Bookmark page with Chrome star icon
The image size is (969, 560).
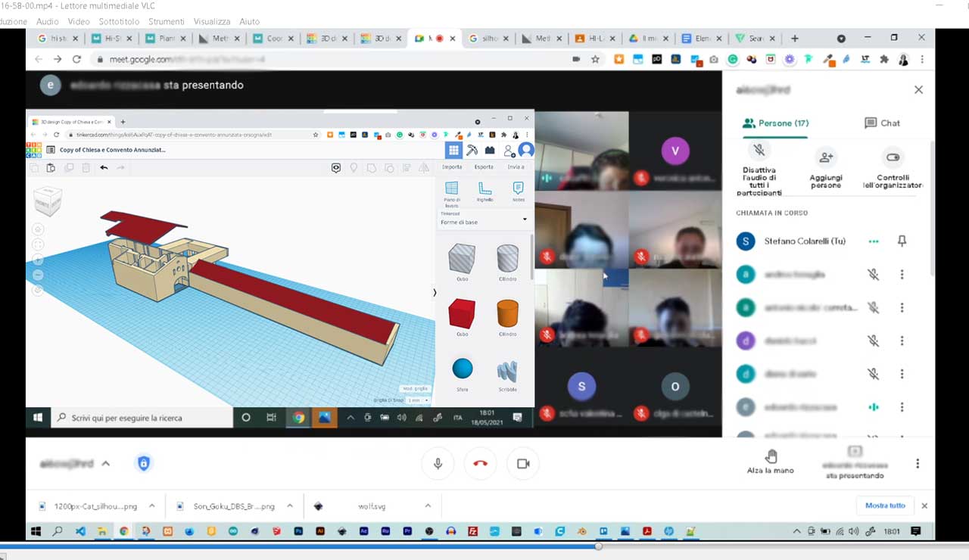click(x=595, y=59)
